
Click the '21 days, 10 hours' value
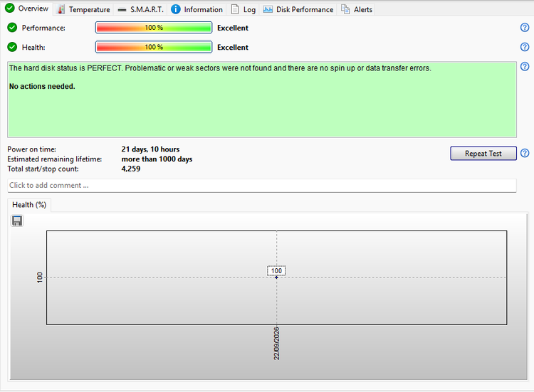pyautogui.click(x=150, y=149)
